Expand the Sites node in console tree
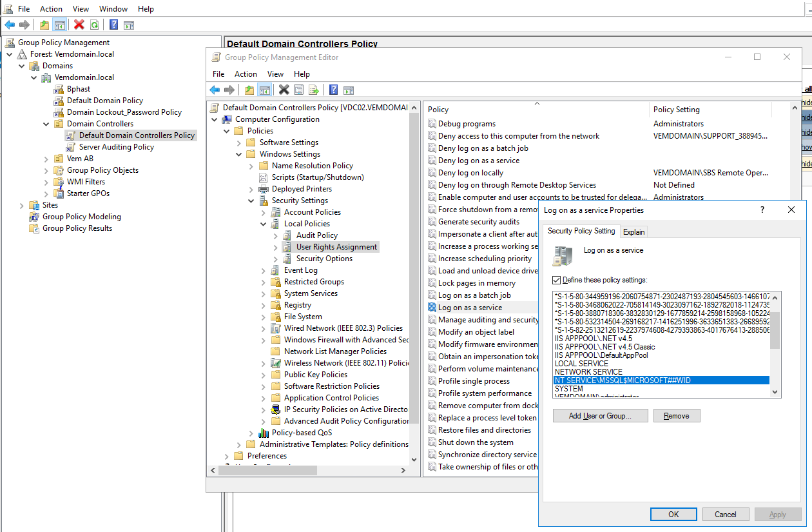Viewport: 812px width, 532px height. (x=22, y=205)
